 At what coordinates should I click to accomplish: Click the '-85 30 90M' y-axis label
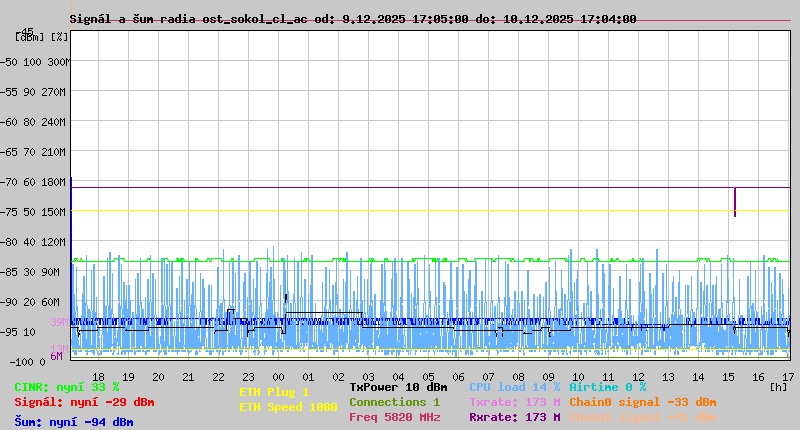[31, 272]
